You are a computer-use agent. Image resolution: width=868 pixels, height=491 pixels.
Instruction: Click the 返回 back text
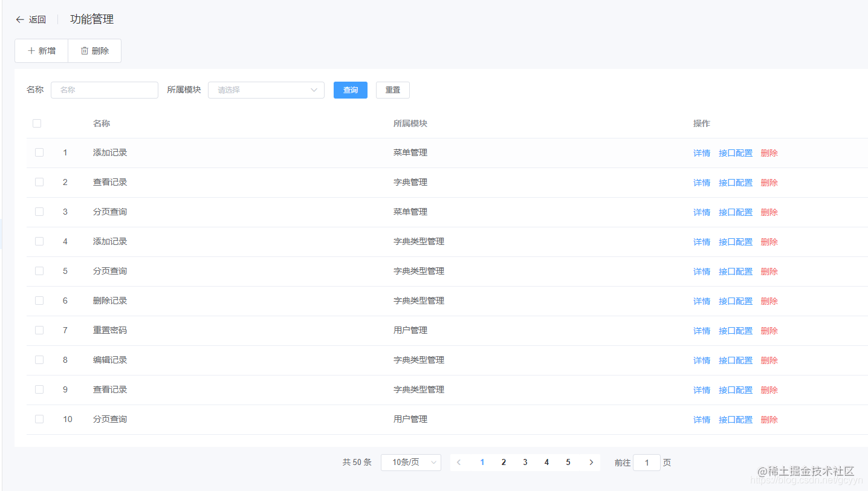(x=37, y=19)
